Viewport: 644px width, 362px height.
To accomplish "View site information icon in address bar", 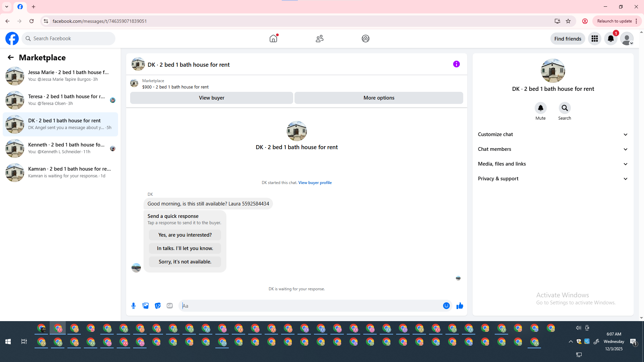I will click(x=46, y=21).
